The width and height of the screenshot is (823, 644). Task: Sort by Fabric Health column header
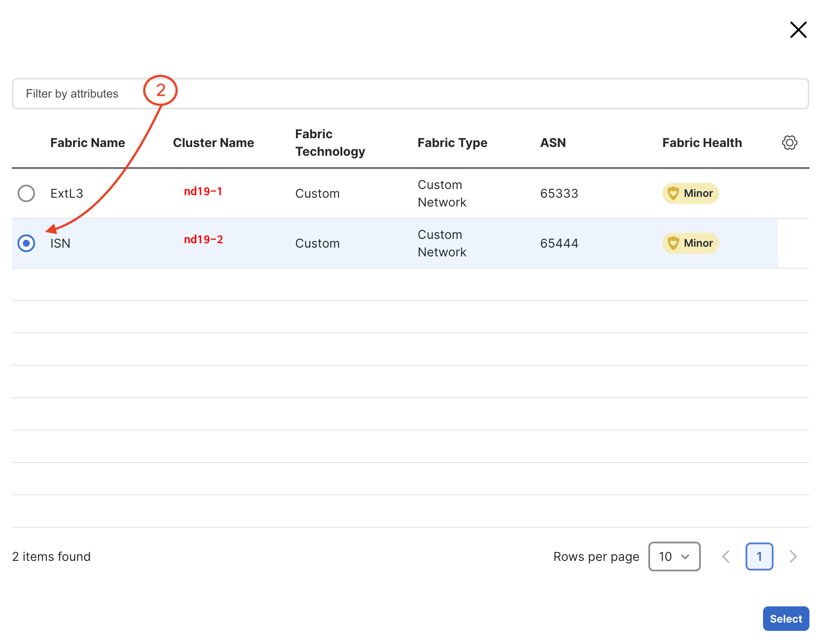(x=702, y=143)
